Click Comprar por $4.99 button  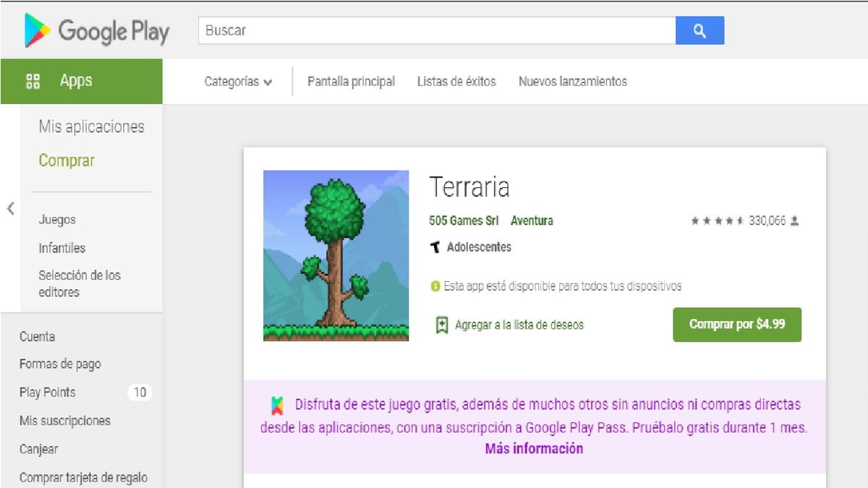click(737, 325)
